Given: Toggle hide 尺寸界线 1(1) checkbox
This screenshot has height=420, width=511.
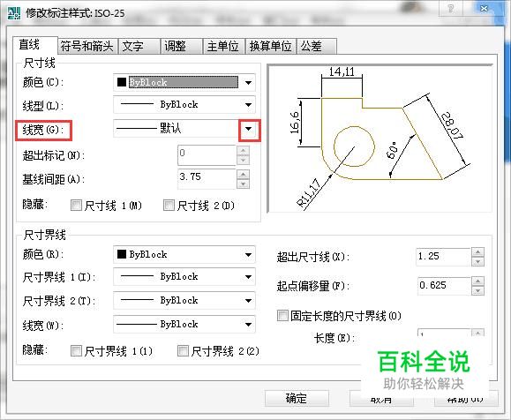Looking at the screenshot, I should [76, 351].
